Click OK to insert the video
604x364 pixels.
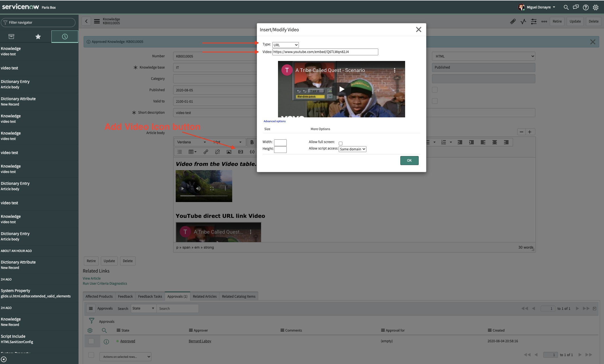[x=409, y=160]
